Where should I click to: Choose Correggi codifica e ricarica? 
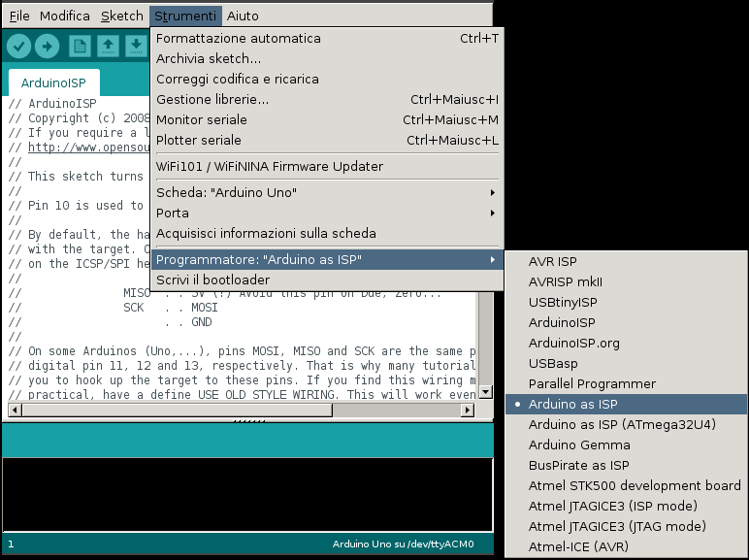[x=327, y=79]
